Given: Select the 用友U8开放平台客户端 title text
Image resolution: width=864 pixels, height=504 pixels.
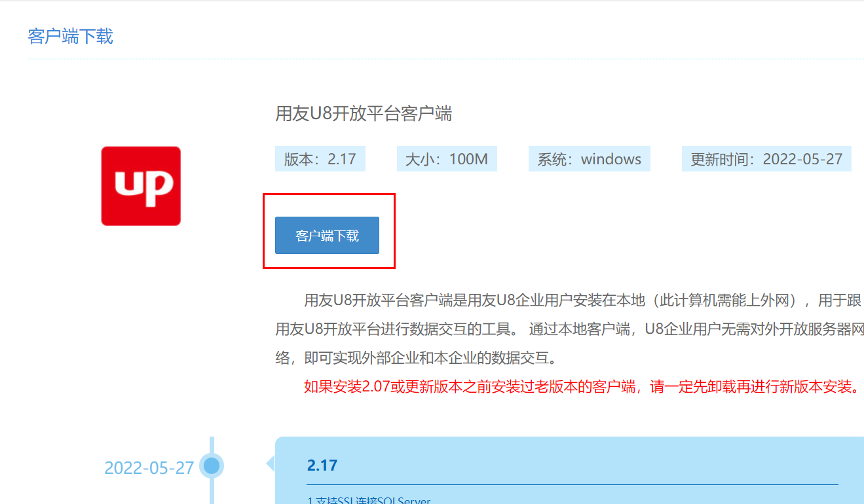Looking at the screenshot, I should click(x=364, y=114).
